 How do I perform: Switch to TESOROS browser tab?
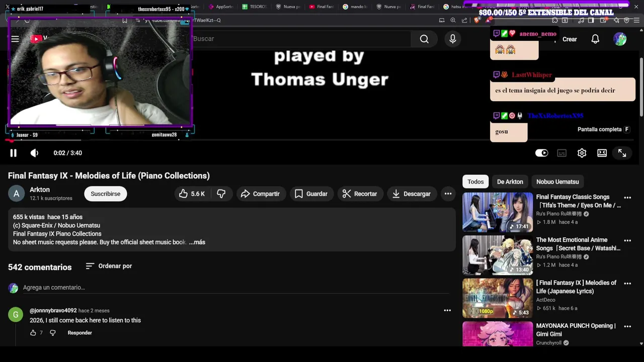tap(254, 7)
